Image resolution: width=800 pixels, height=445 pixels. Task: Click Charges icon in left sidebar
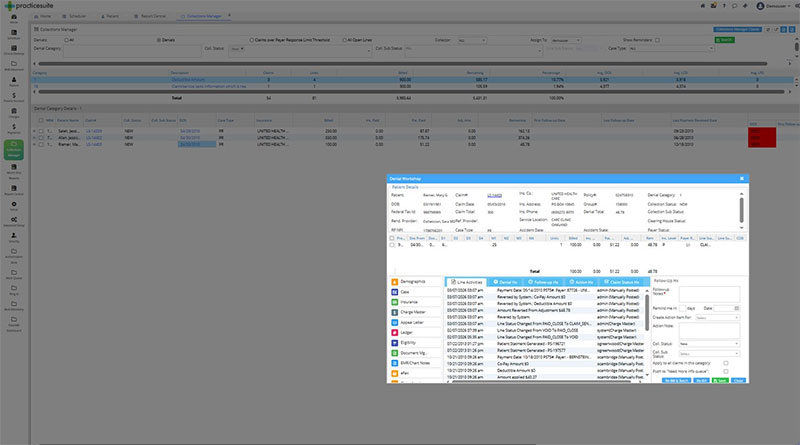point(14,113)
